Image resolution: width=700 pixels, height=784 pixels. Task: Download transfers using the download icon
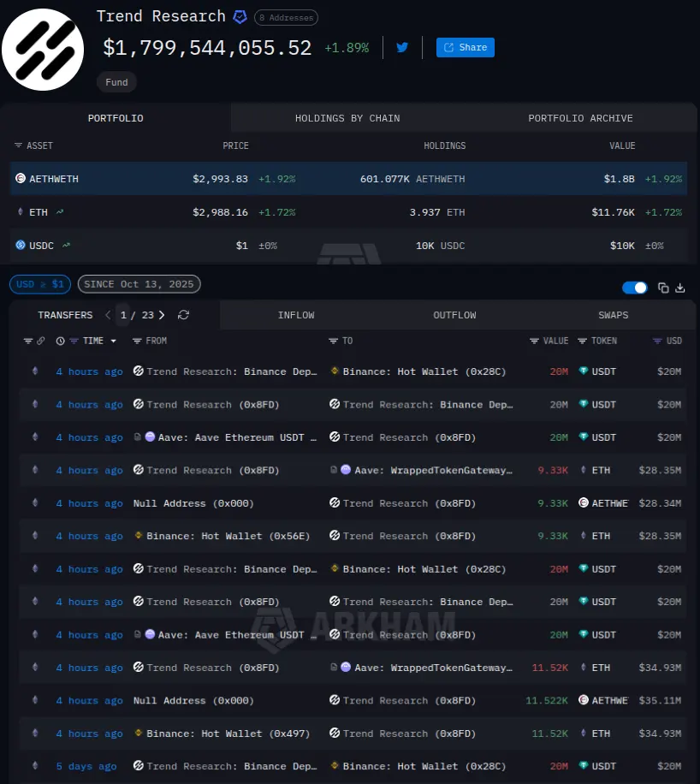[681, 288]
